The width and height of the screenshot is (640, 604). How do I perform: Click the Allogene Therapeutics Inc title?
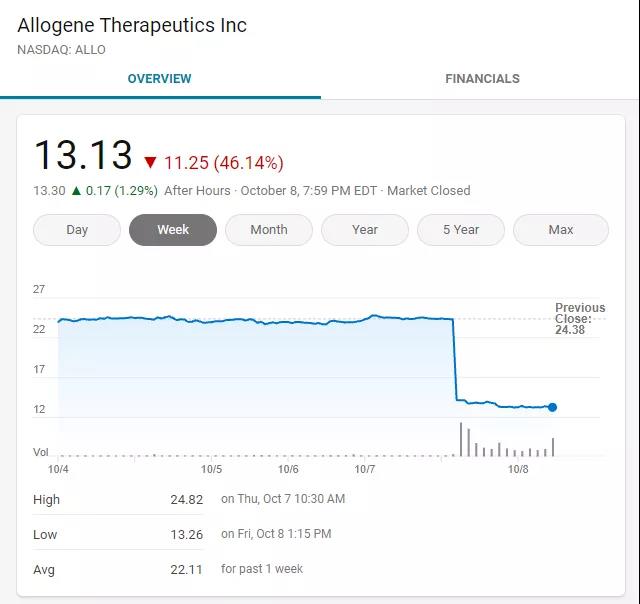point(132,25)
